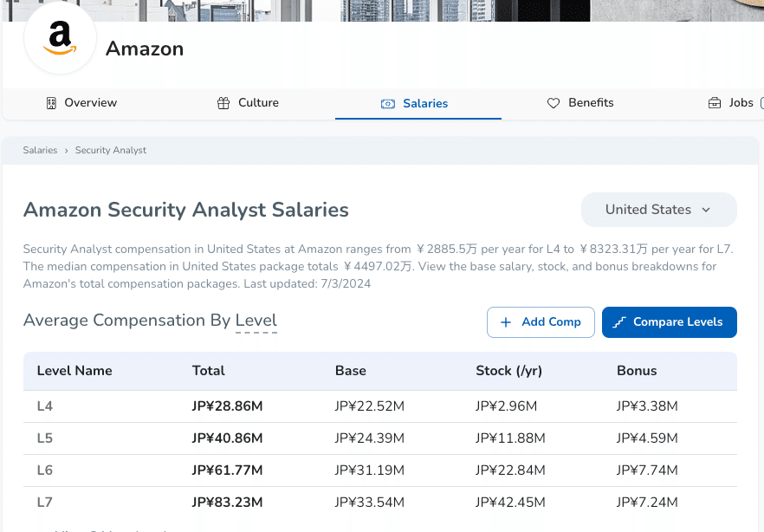Click the Salaries money icon
Viewport: 764px width, 532px height.
388,104
